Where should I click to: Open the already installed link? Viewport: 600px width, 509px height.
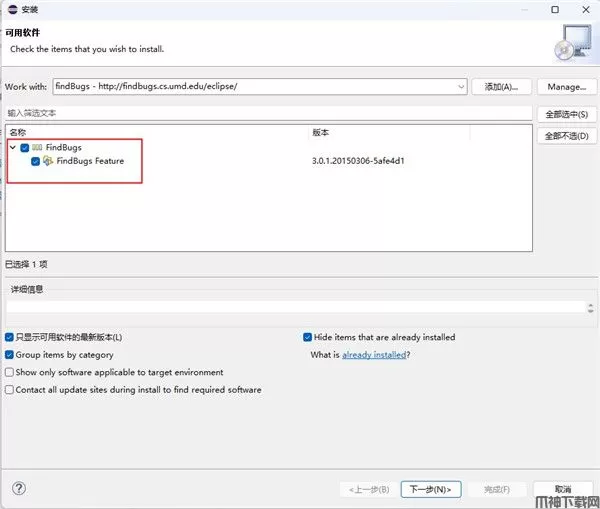point(374,355)
